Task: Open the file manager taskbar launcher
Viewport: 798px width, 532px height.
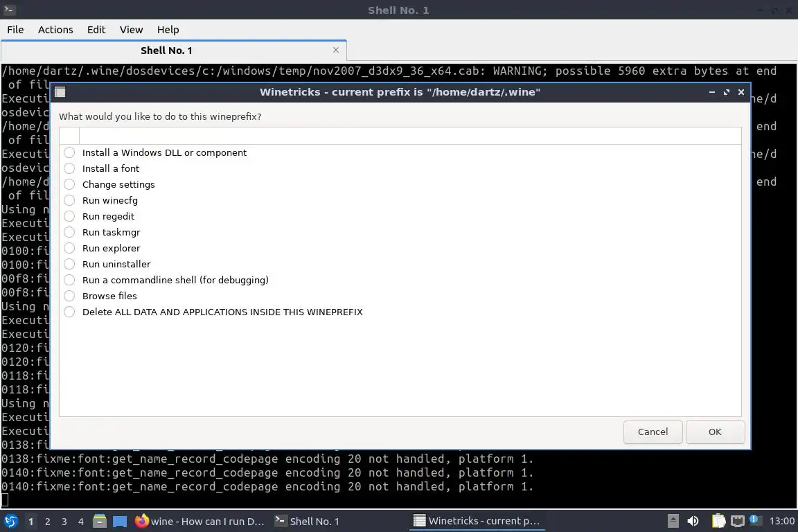Action: [x=100, y=522]
